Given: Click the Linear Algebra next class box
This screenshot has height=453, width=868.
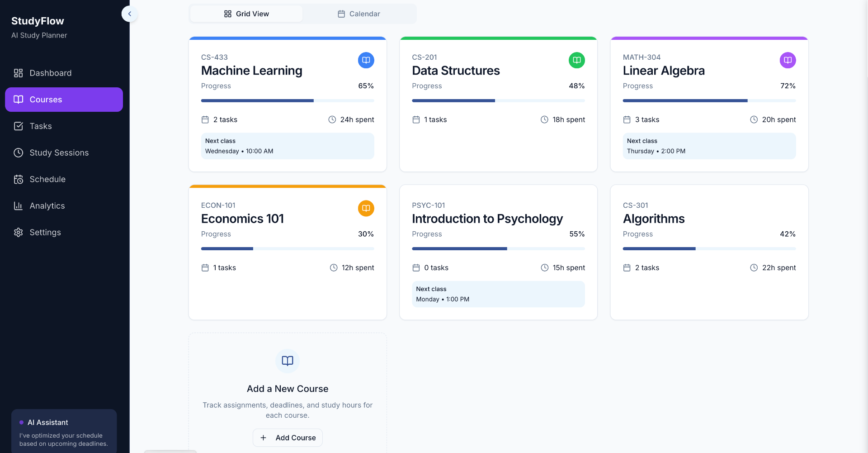Looking at the screenshot, I should click(x=709, y=146).
